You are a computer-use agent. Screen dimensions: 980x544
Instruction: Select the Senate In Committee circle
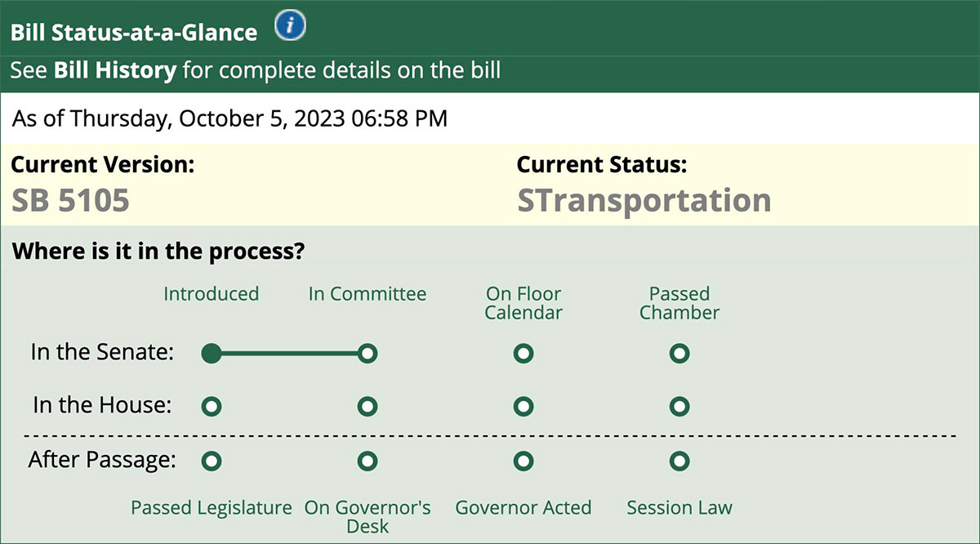[367, 354]
